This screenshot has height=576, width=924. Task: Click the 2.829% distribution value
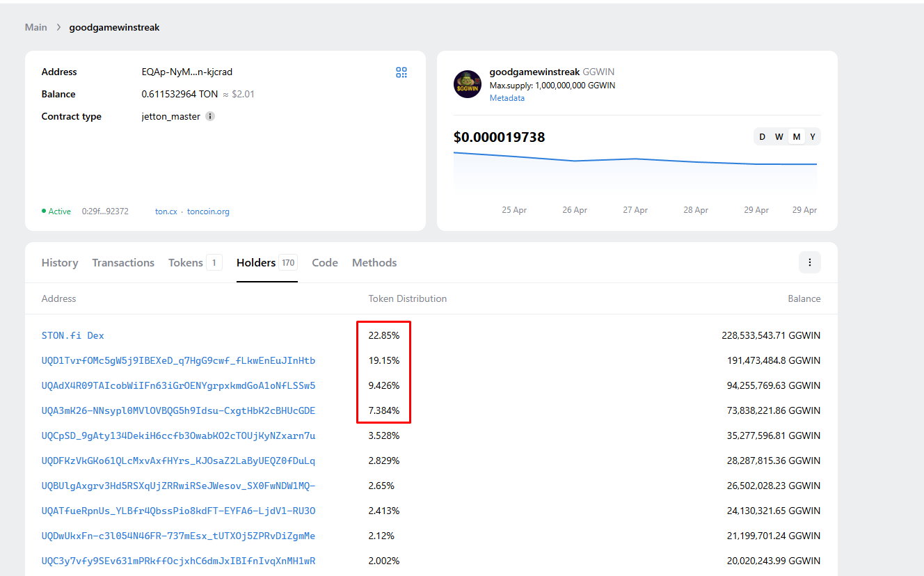(x=384, y=461)
